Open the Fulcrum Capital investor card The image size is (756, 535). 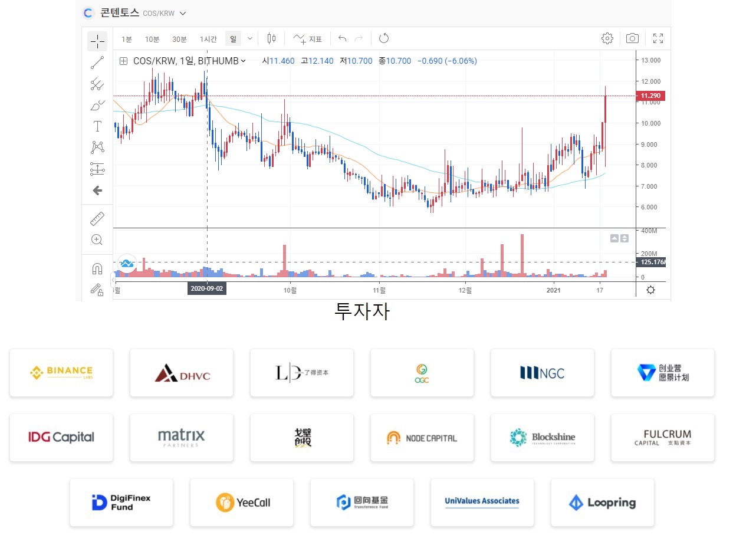coord(663,438)
